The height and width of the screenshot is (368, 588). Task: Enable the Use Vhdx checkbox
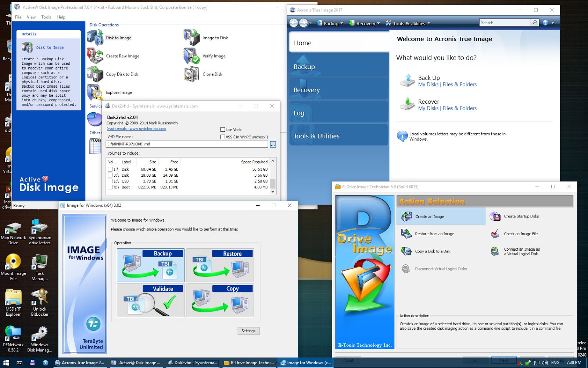(223, 130)
